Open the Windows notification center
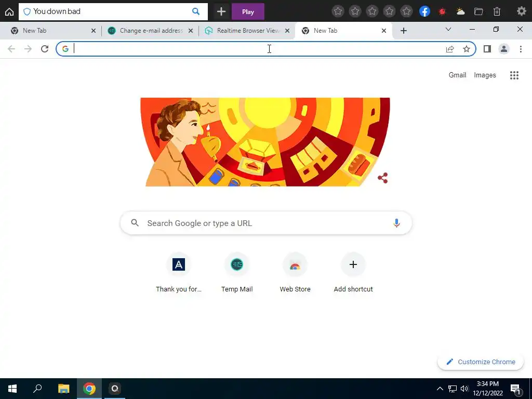532x399 pixels. tap(516, 389)
